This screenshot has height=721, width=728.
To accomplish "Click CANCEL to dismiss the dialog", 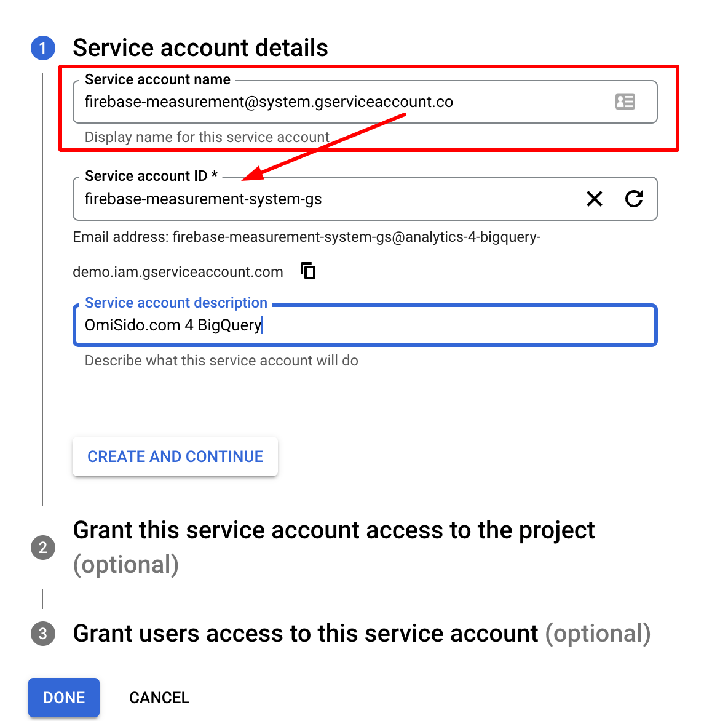I will (x=159, y=697).
